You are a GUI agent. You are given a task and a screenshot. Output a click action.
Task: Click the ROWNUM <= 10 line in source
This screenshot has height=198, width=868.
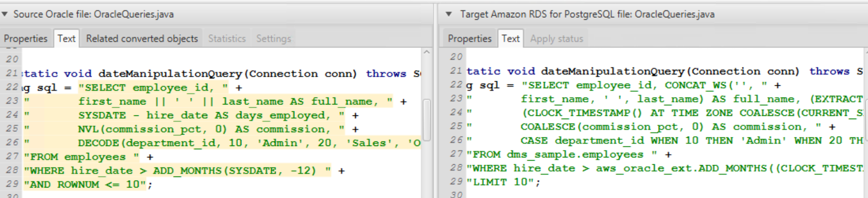(x=87, y=185)
